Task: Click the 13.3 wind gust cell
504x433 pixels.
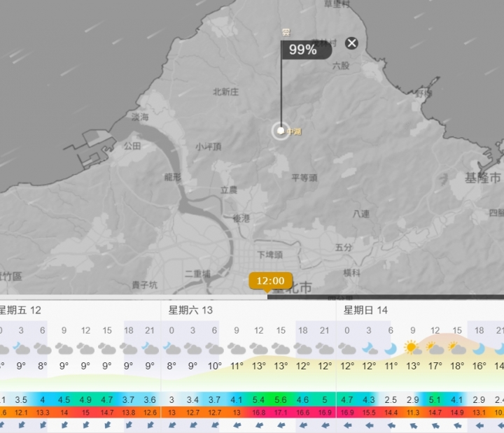Action: [43, 413]
